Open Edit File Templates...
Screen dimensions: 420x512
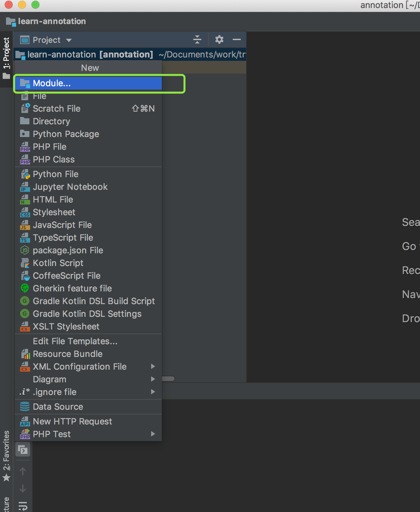(75, 341)
